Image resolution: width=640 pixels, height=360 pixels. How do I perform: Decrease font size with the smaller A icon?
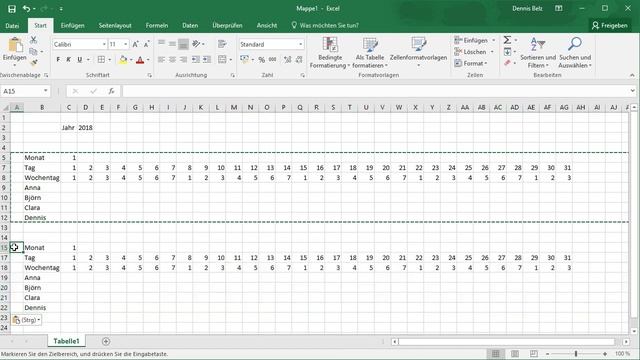(146, 44)
